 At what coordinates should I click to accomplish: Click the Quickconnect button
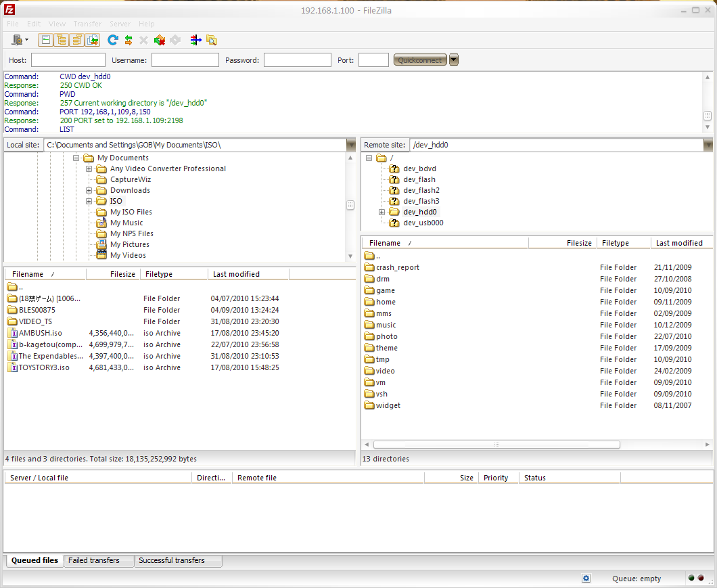(419, 60)
